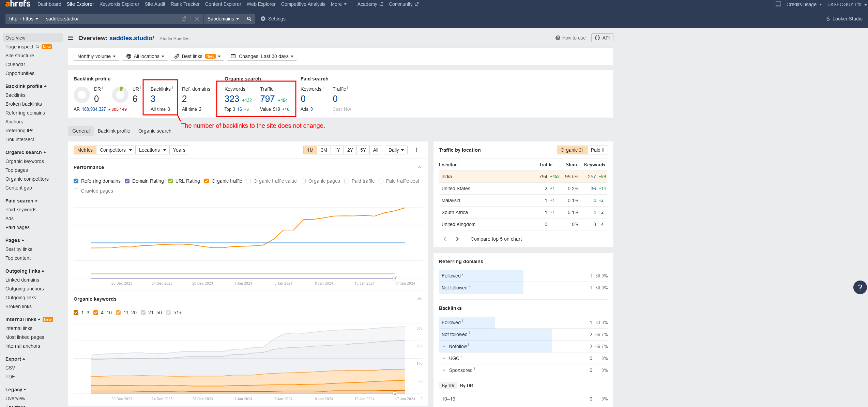Expand the Subdomains mode dropdown
868x407 pixels.
click(223, 19)
